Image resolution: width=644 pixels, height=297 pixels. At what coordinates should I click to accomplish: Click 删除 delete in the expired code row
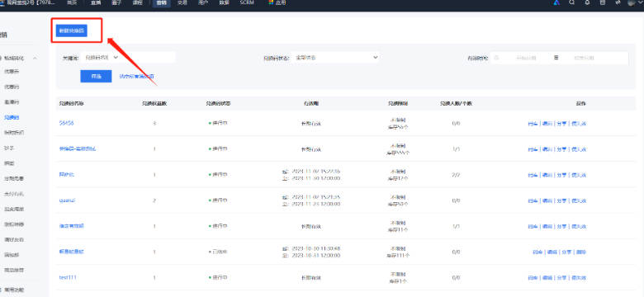[580, 252]
